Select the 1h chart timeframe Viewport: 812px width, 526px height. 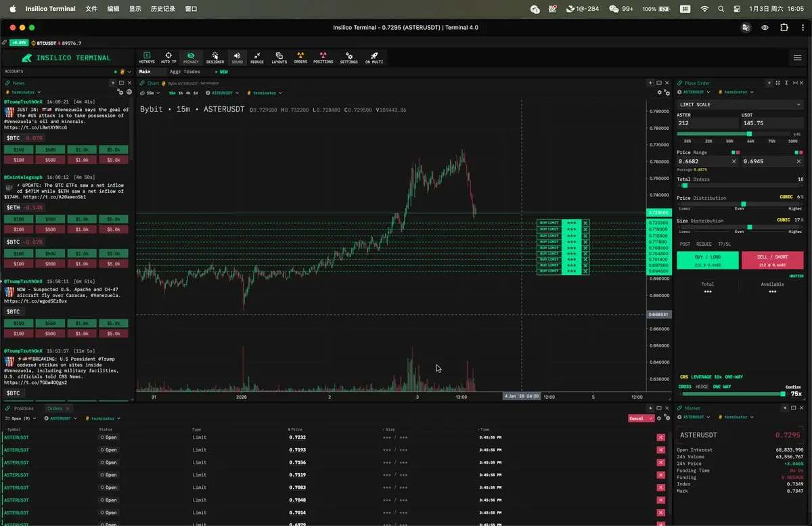(x=181, y=93)
